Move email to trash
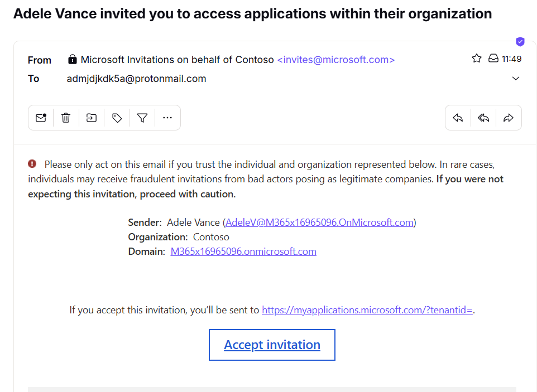This screenshot has width=537, height=392. (66, 118)
